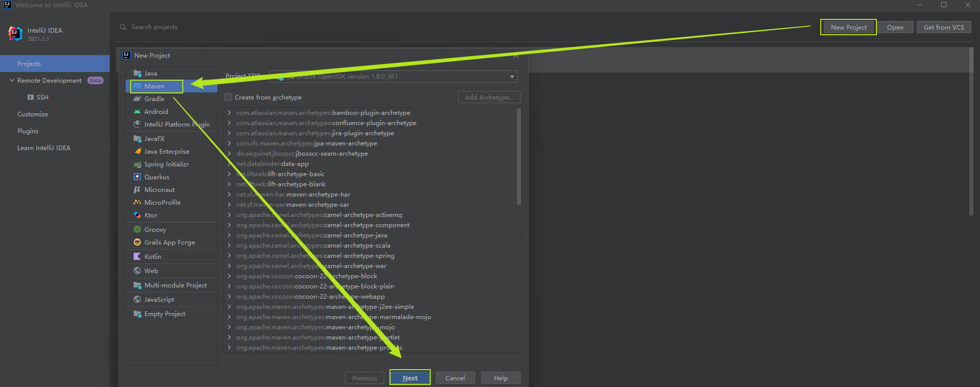Expand jbosscc-seam-archetype row
The image size is (980, 387).
coord(229,154)
